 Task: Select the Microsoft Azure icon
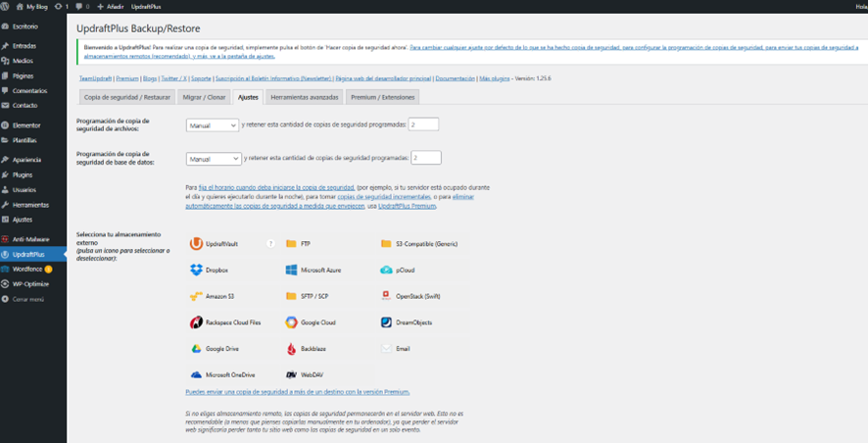click(291, 270)
